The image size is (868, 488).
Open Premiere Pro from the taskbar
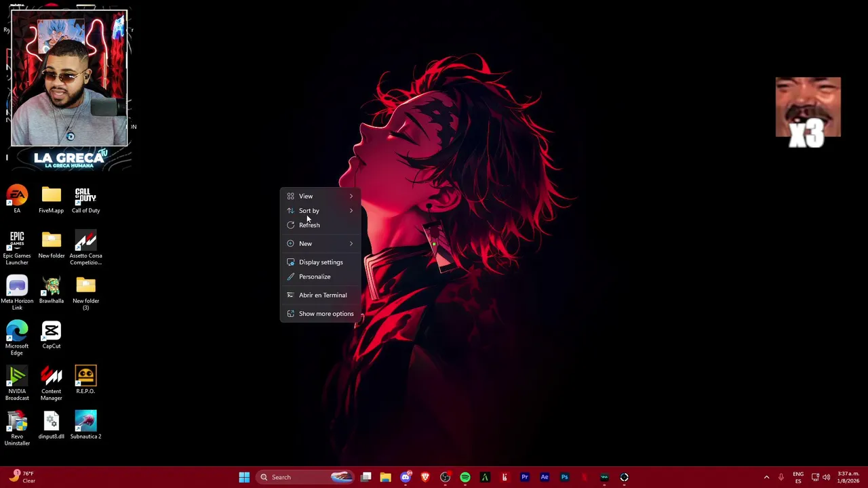(x=525, y=477)
